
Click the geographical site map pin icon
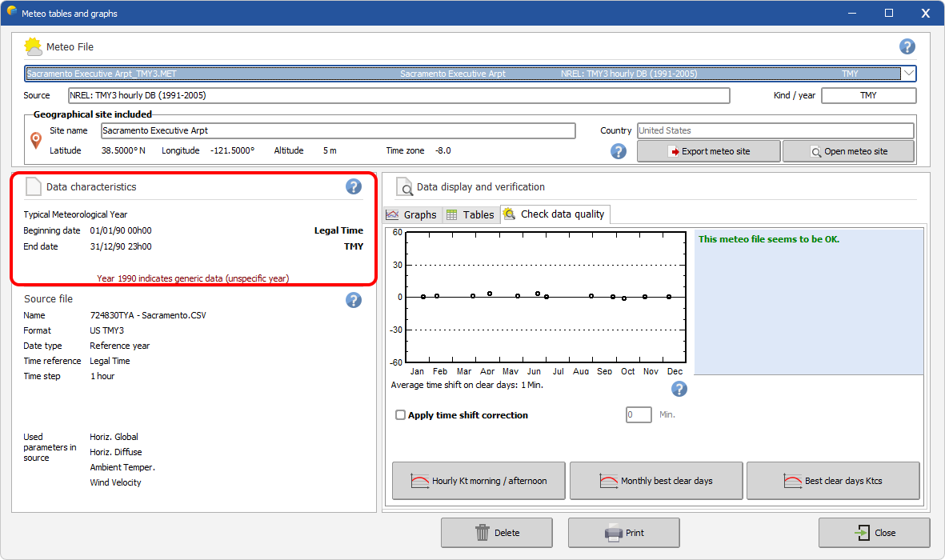click(36, 141)
